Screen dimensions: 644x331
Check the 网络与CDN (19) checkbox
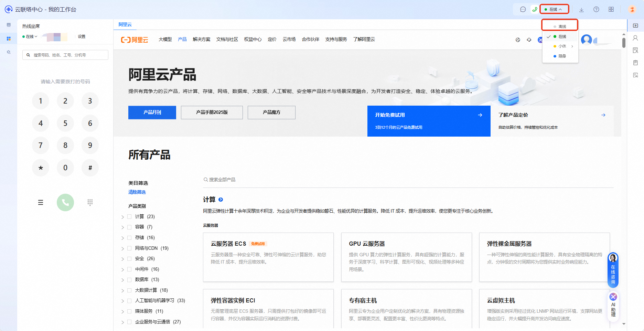[129, 248]
